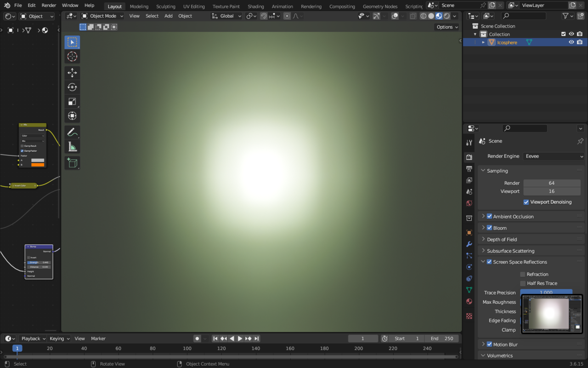Open the Physics properties tab
The height and width of the screenshot is (368, 588).
pos(469,267)
